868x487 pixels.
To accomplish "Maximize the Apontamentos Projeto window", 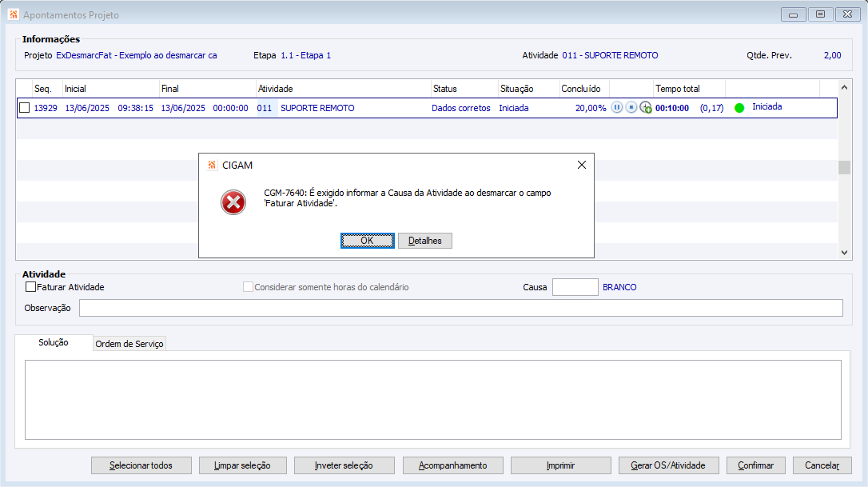I will click(820, 14).
